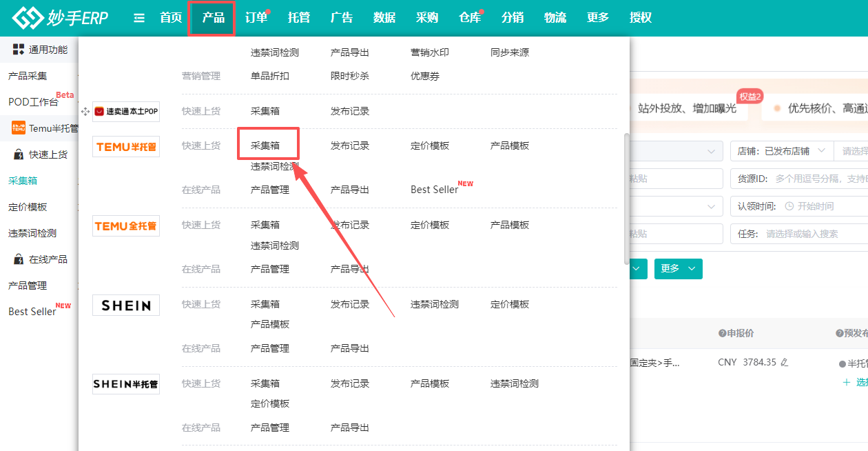Open the 仓库 top menu

click(x=470, y=18)
